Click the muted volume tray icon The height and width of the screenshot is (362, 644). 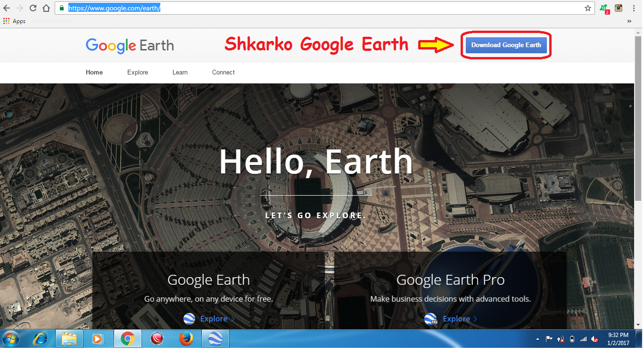[595, 339]
